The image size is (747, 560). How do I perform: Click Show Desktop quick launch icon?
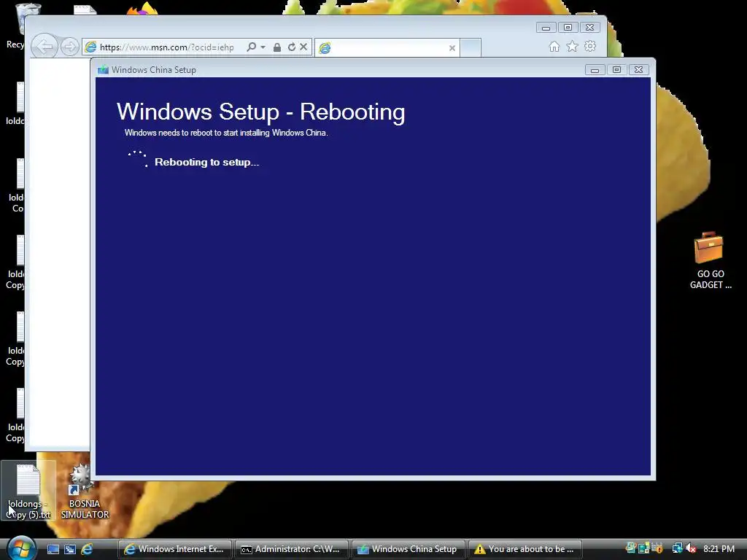[53, 549]
